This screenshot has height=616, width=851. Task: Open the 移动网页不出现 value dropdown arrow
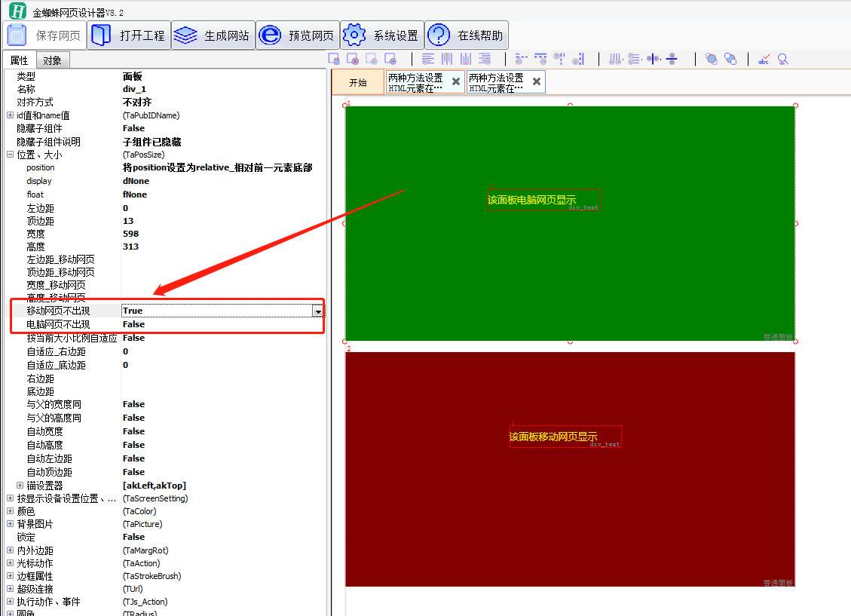click(317, 311)
